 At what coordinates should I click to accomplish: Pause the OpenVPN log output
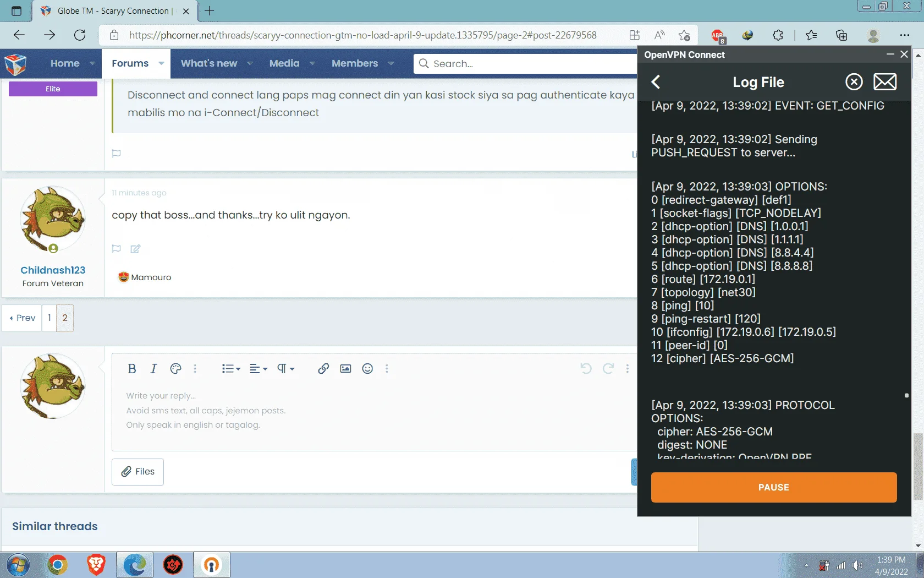[x=774, y=487]
